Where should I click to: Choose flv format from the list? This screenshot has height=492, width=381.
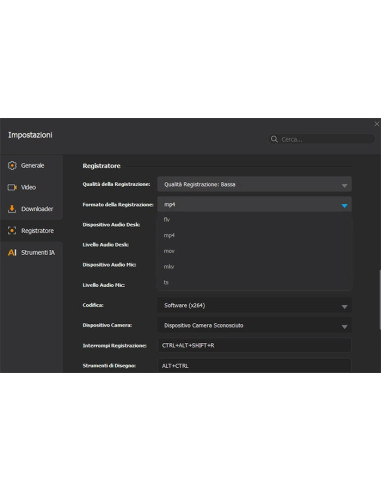tap(254, 220)
